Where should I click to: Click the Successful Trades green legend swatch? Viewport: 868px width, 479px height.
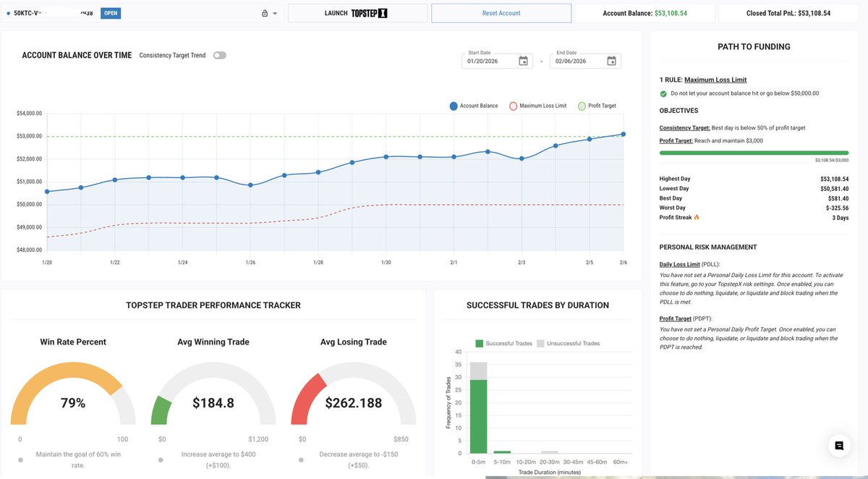pyautogui.click(x=479, y=343)
